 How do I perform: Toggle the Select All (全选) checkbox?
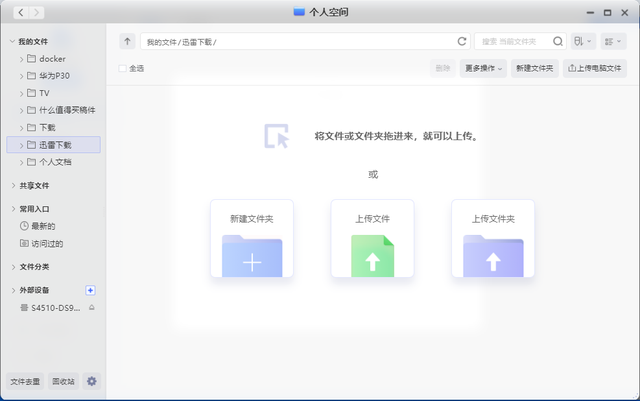(x=123, y=68)
